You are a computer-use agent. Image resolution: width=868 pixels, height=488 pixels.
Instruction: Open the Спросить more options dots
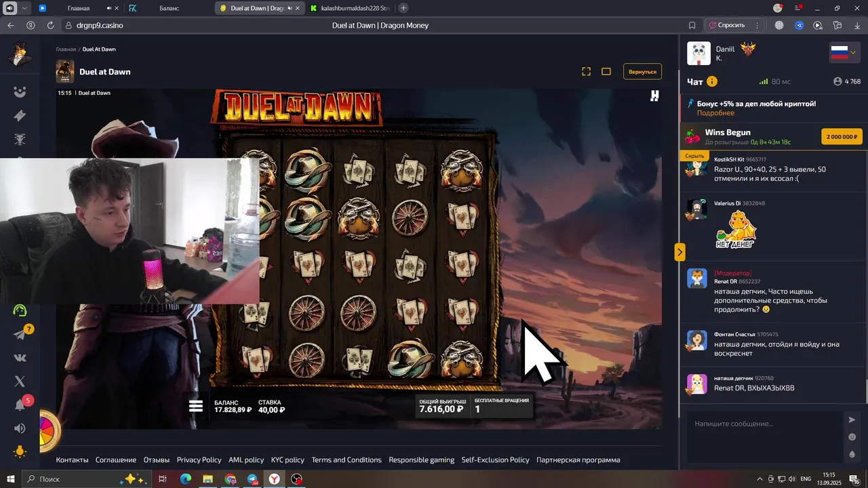coord(757,25)
